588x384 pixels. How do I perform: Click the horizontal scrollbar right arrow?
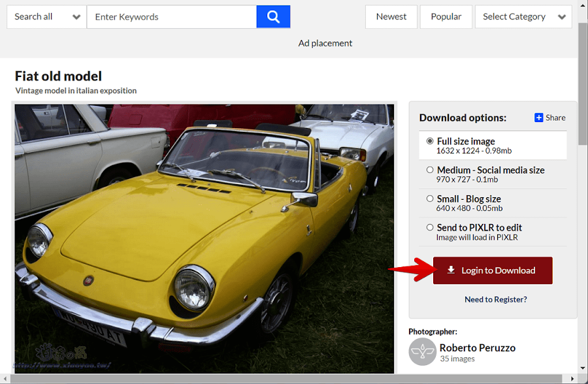572,379
